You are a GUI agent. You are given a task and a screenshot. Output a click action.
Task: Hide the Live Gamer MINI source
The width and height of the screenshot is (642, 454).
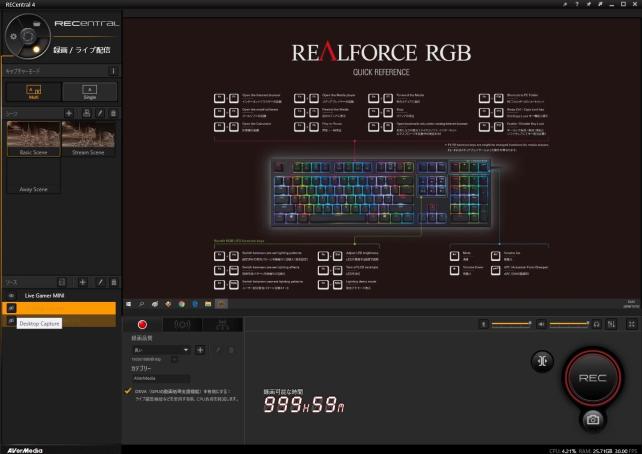11,296
